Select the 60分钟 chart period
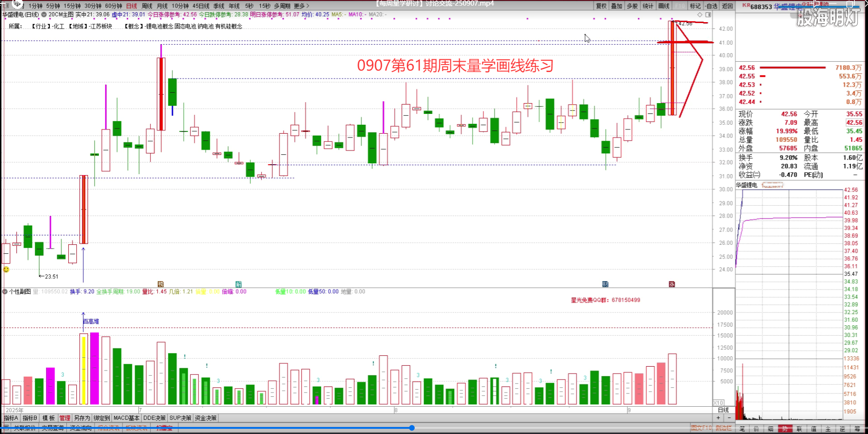 tap(113, 6)
